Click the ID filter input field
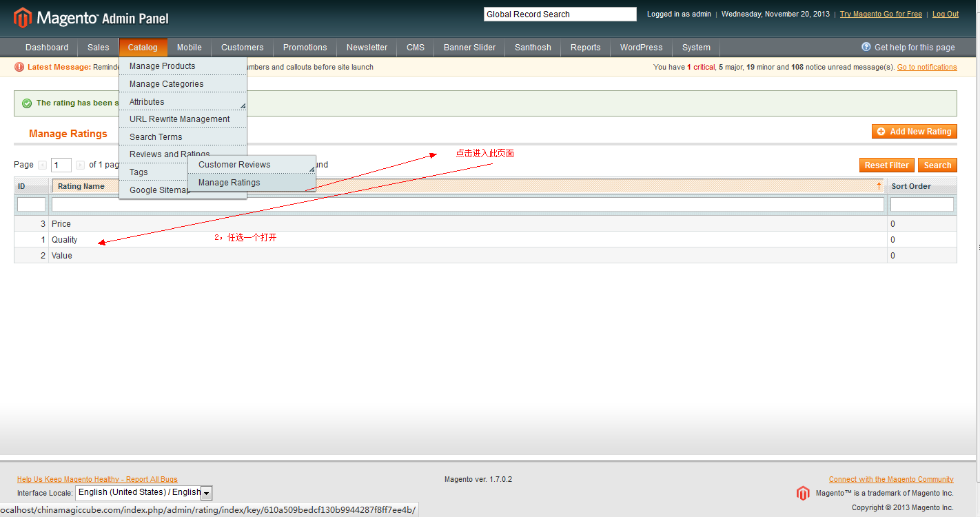Image resolution: width=980 pixels, height=517 pixels. 31,205
